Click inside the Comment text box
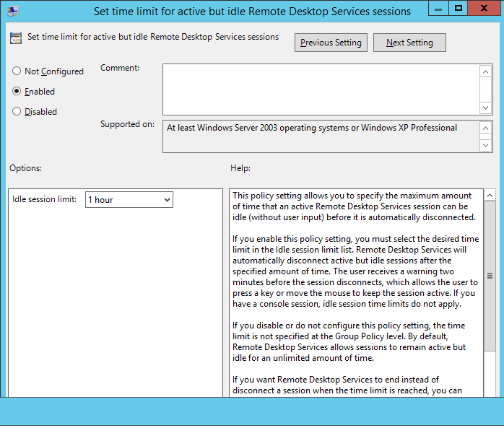Screen dimensions: 504x428 [321, 89]
